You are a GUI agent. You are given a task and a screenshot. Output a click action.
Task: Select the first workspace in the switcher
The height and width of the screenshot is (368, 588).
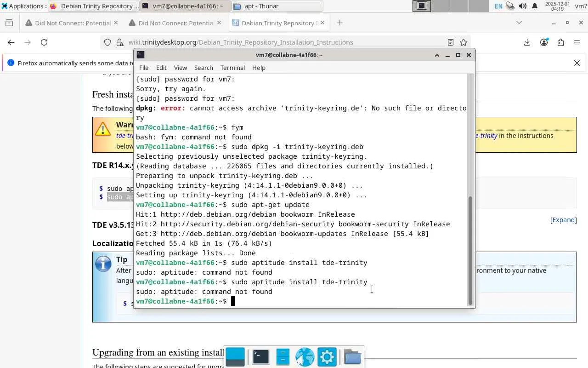pos(422,6)
